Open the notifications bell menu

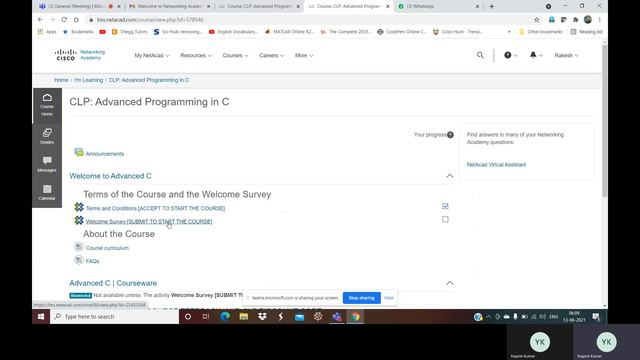535,55
